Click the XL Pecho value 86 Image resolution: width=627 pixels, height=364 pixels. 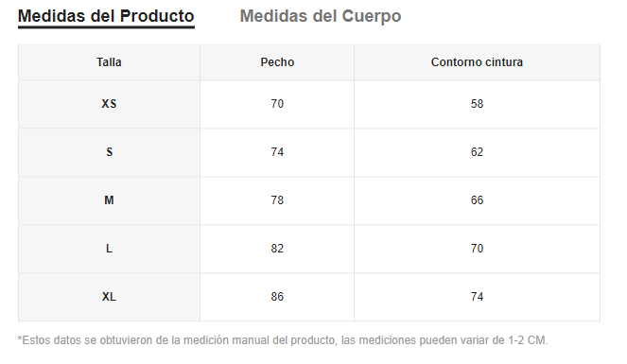coord(277,297)
